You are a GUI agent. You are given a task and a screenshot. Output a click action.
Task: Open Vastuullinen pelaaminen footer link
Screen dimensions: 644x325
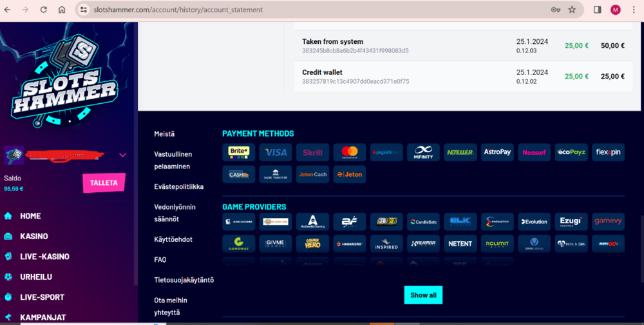[x=173, y=161]
